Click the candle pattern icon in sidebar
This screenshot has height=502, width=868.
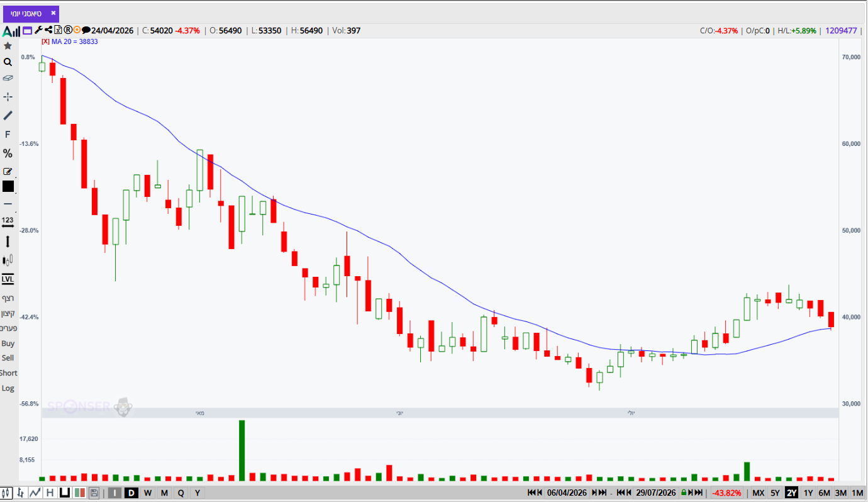[8, 260]
